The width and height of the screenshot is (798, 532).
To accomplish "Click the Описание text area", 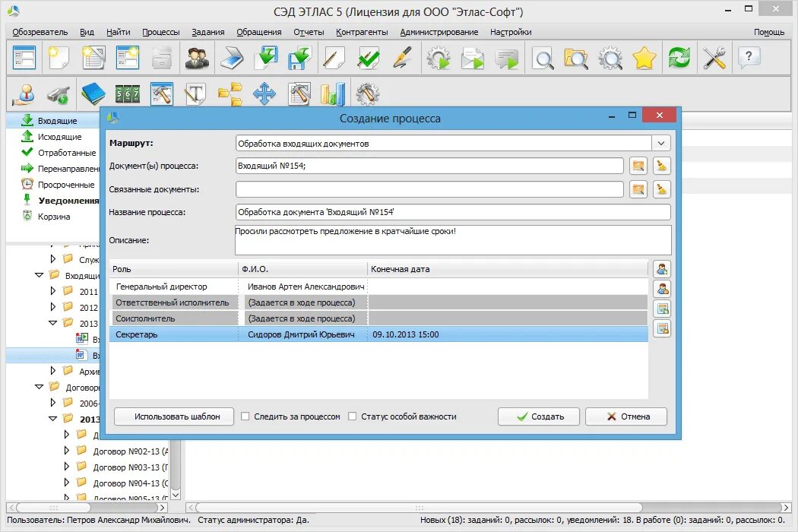I will point(453,240).
